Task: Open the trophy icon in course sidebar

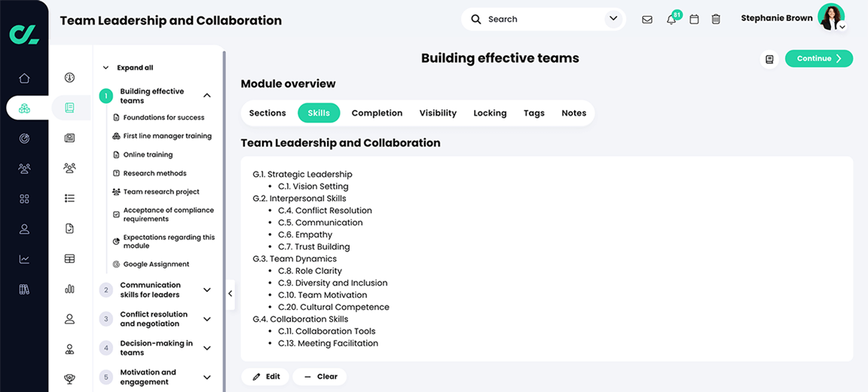Action: (x=69, y=379)
